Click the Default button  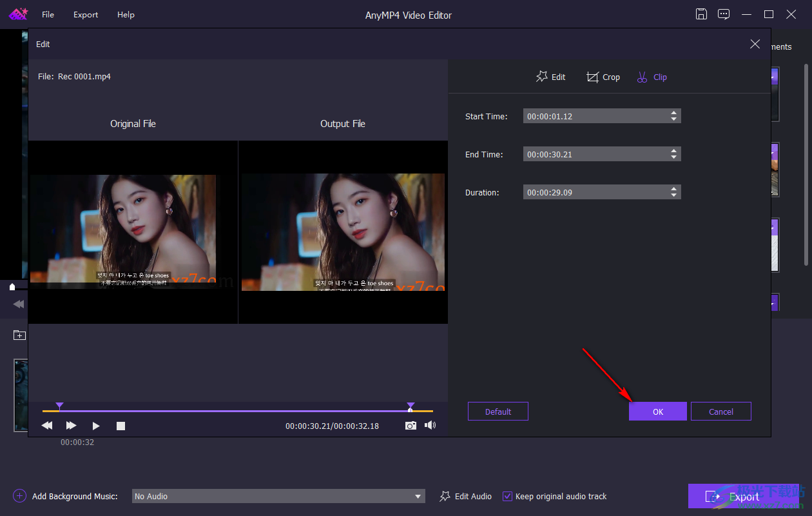[498, 412]
